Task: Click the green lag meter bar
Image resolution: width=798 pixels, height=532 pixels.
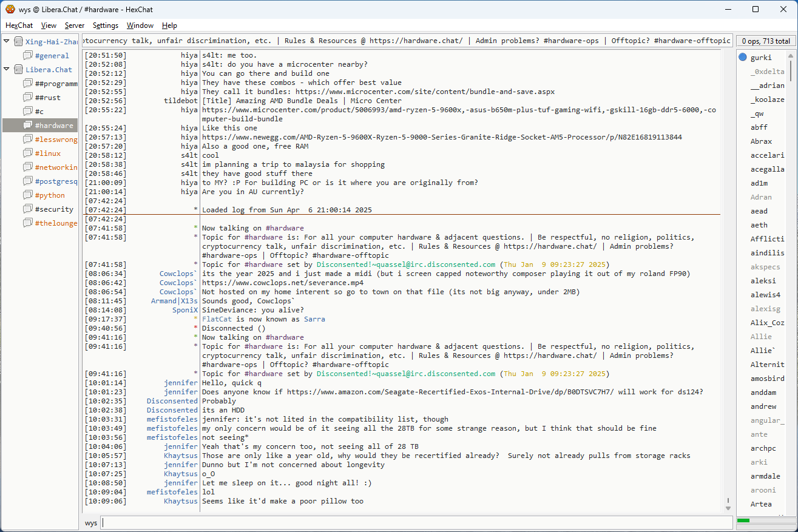Action: [743, 520]
